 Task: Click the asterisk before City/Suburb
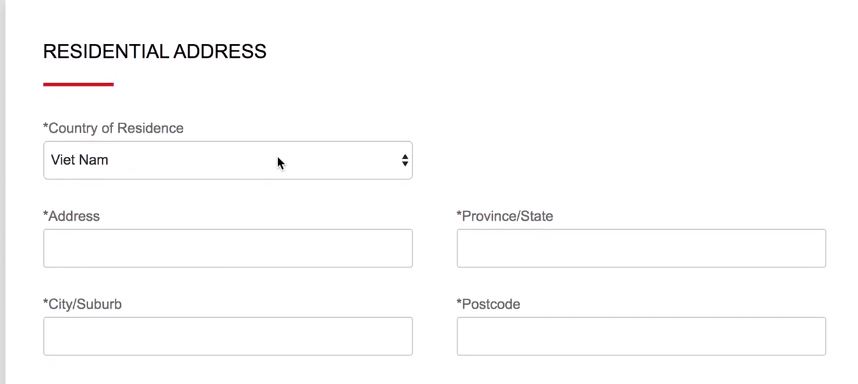point(46,302)
